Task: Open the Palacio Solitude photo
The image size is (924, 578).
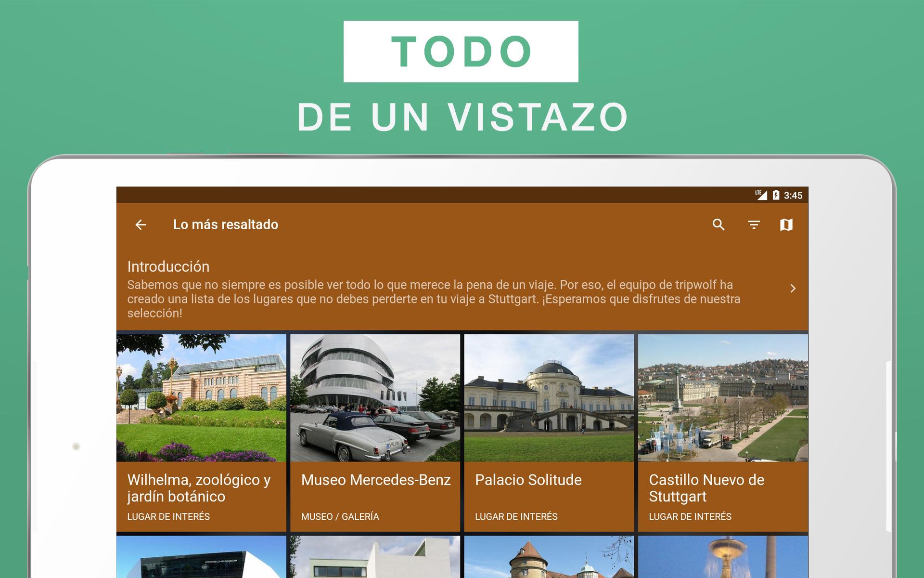Action: tap(549, 398)
